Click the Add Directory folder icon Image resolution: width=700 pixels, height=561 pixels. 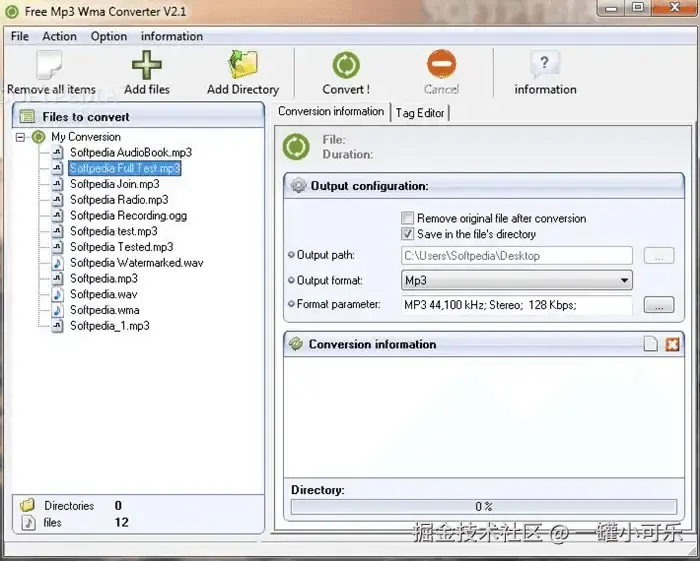tap(243, 65)
